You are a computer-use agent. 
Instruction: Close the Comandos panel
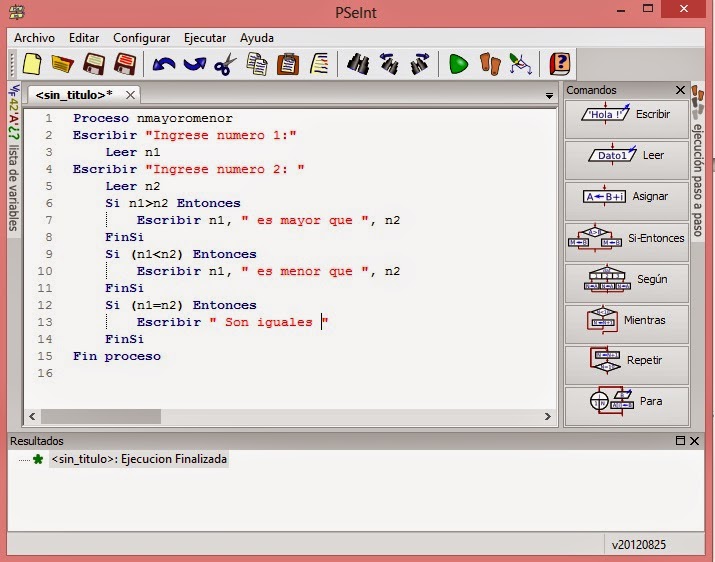(680, 90)
